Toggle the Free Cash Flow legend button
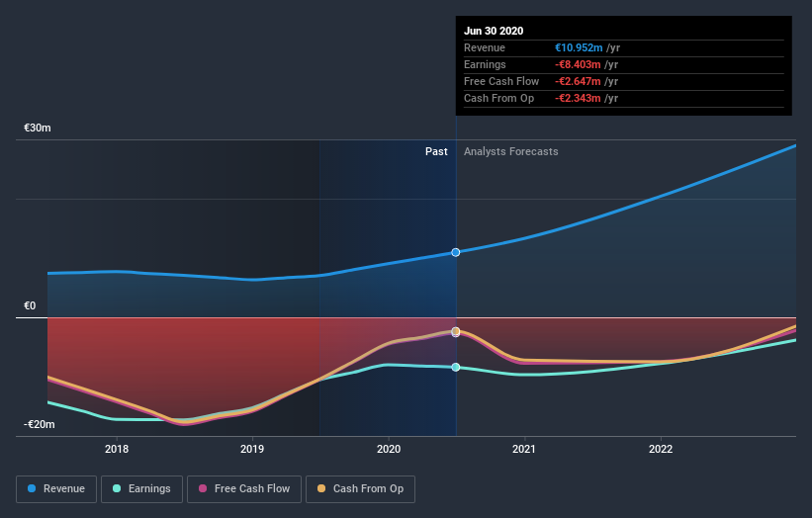This screenshot has height=518, width=812. click(x=244, y=489)
